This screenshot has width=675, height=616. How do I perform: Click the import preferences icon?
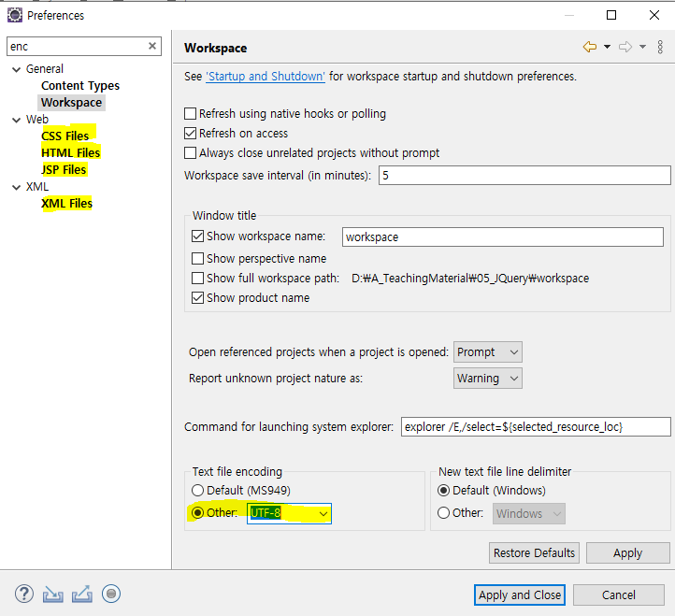(53, 595)
